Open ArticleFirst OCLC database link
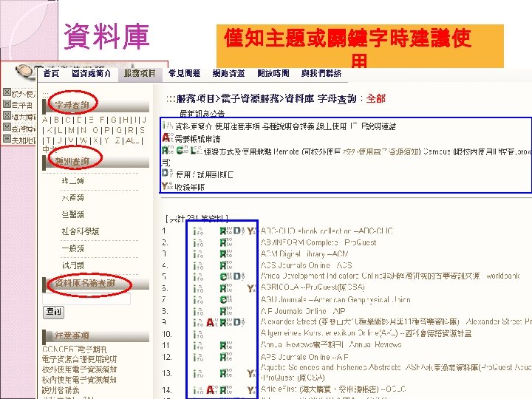 coord(333,389)
